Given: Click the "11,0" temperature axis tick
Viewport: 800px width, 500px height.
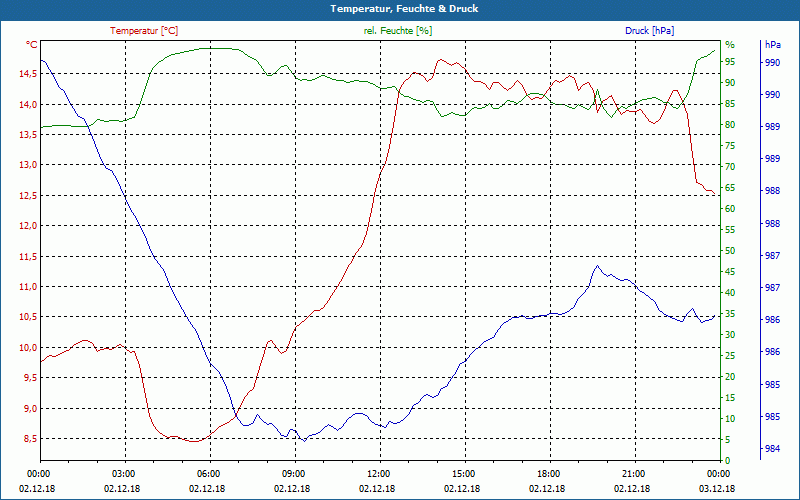Looking at the screenshot, I should click(28, 287).
